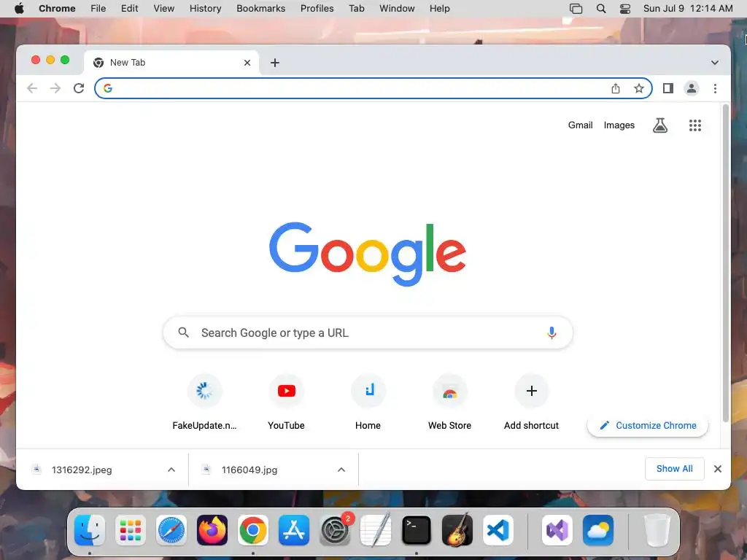Viewport: 747px width, 560px height.
Task: Open the File menu
Action: coord(98,9)
